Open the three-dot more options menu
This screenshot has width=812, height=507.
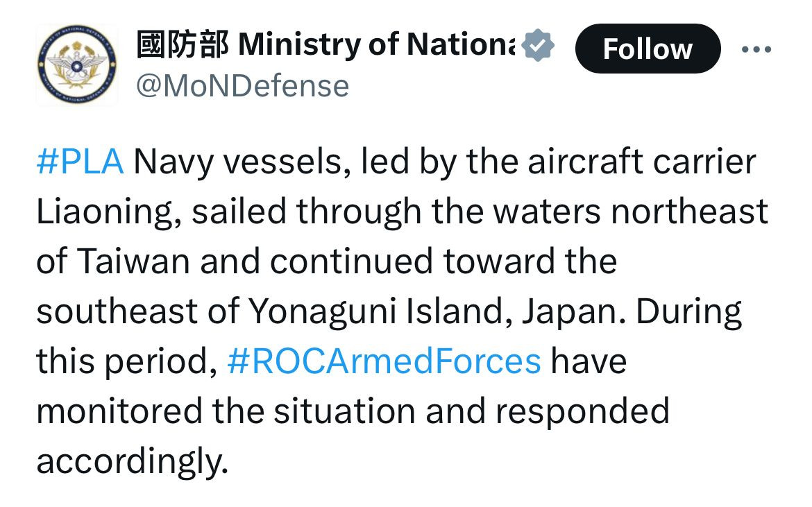(x=756, y=49)
